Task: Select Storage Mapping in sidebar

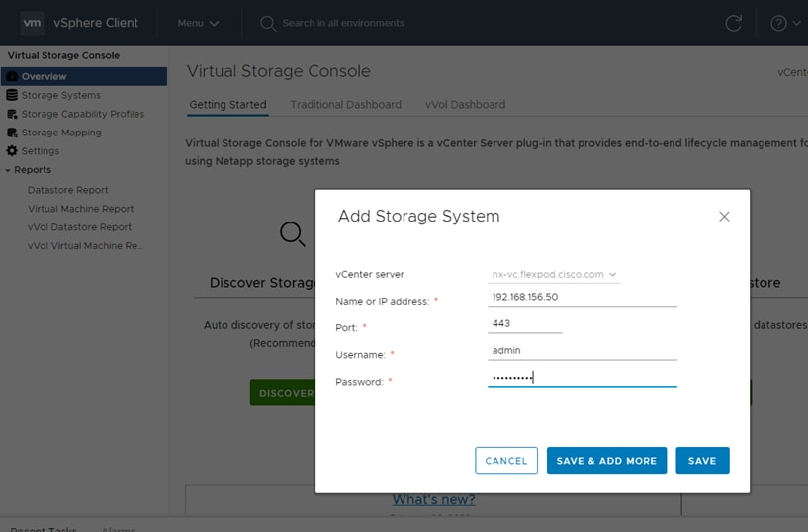Action: pyautogui.click(x=61, y=133)
